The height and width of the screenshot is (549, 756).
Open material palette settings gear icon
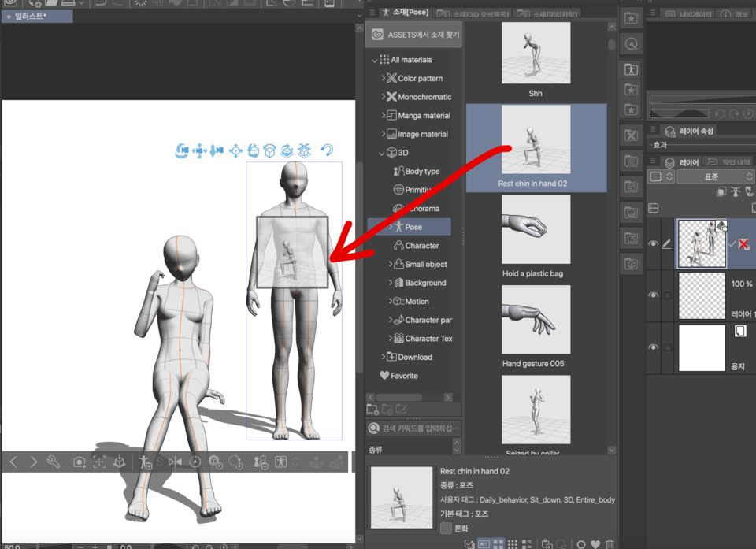[581, 543]
